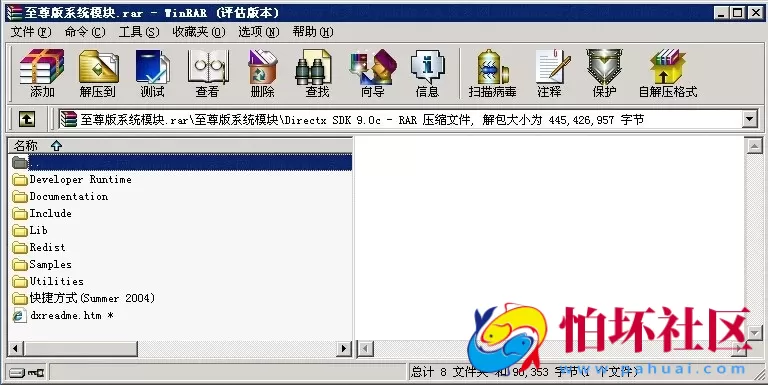Click the 名称 column header
Viewport: 768px width, 385px height.
(x=180, y=145)
